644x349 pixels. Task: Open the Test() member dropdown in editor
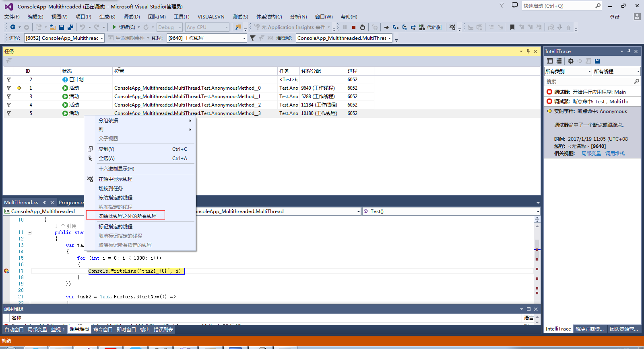pyautogui.click(x=451, y=211)
